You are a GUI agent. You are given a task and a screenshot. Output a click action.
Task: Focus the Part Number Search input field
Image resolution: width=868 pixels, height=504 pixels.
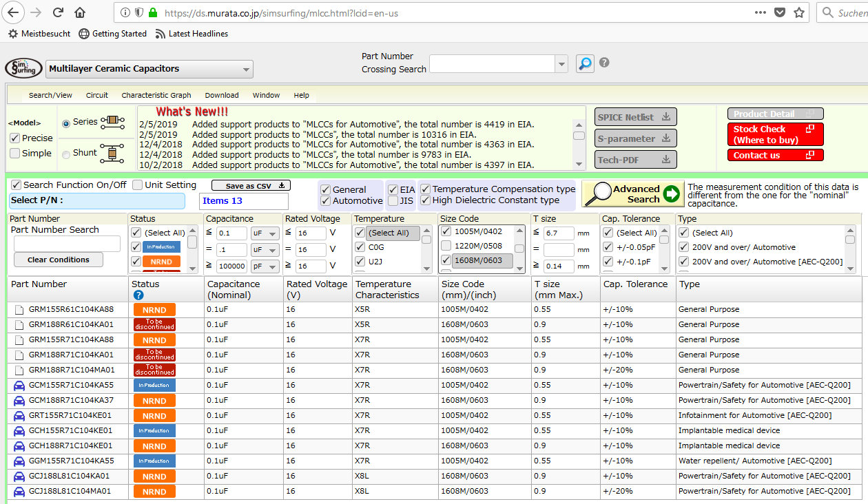pos(67,244)
